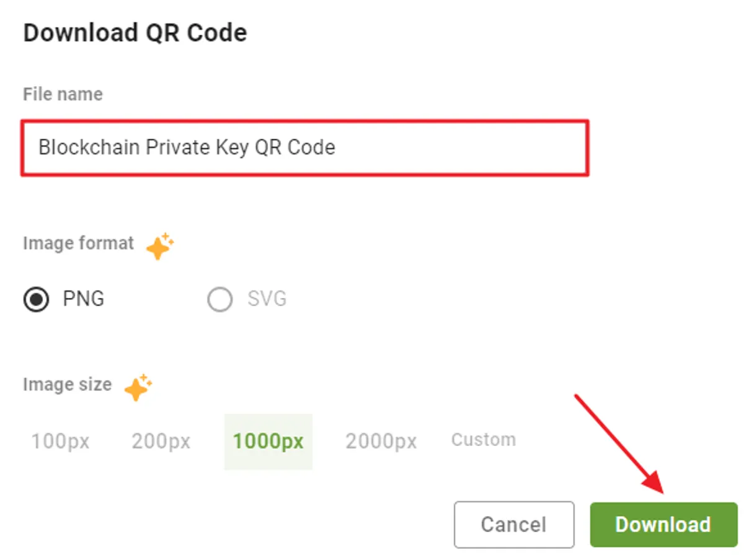Image resolution: width=744 pixels, height=560 pixels.
Task: Click the sparkle icon beside Image size
Action: pyautogui.click(x=138, y=387)
